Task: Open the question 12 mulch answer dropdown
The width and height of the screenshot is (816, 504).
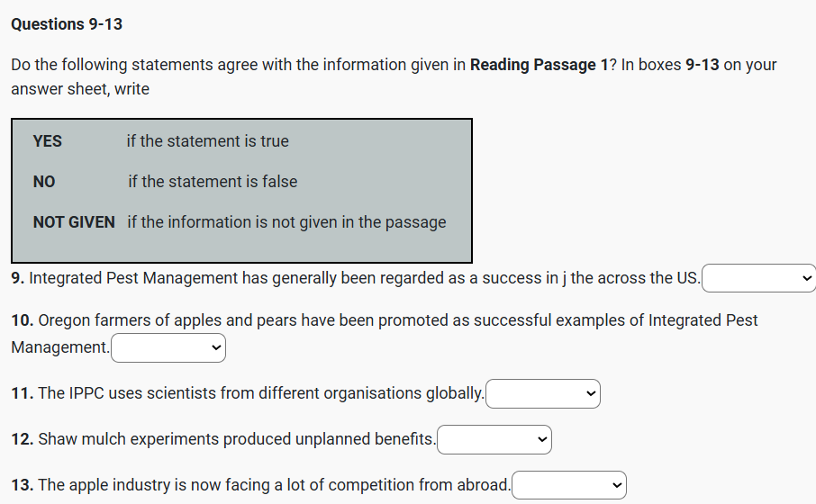Action: pos(494,439)
